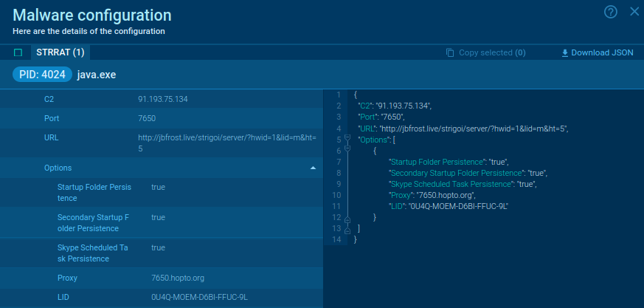644x308 pixels.
Task: Switch to the STRRAT (1) tab
Action: [x=60, y=52]
